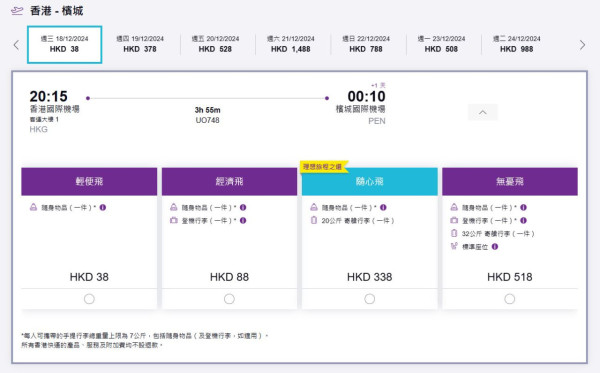Open info icon for 隨身物品 in 經濟飛
The height and width of the screenshot is (373, 600).
coord(243,207)
